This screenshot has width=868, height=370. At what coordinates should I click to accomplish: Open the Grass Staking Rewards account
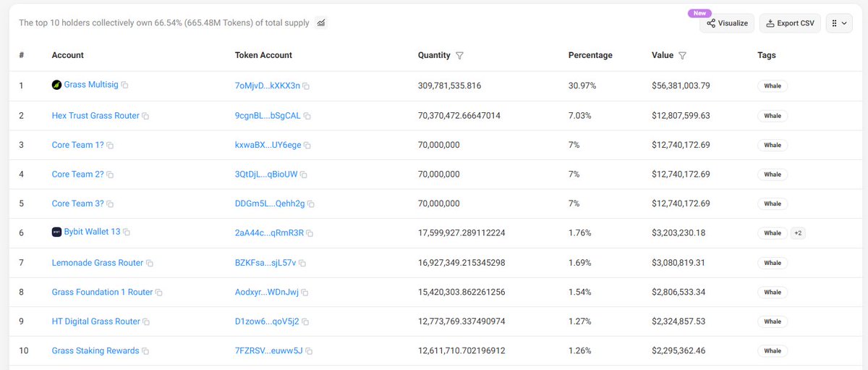coord(95,350)
